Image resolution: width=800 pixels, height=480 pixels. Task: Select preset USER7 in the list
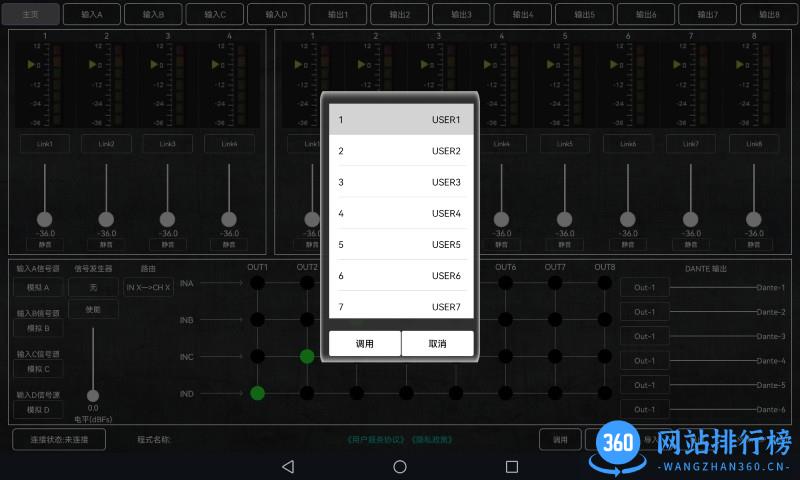[x=401, y=306]
